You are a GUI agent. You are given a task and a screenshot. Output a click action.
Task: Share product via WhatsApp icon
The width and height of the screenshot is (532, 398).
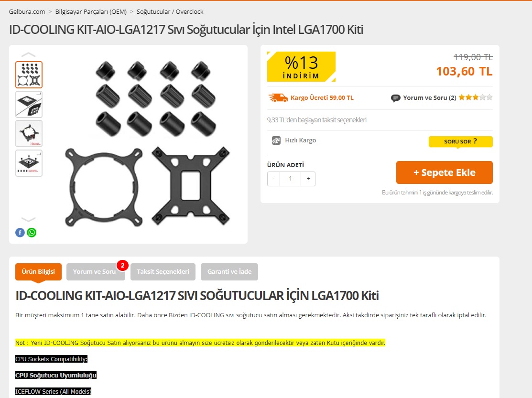32,233
